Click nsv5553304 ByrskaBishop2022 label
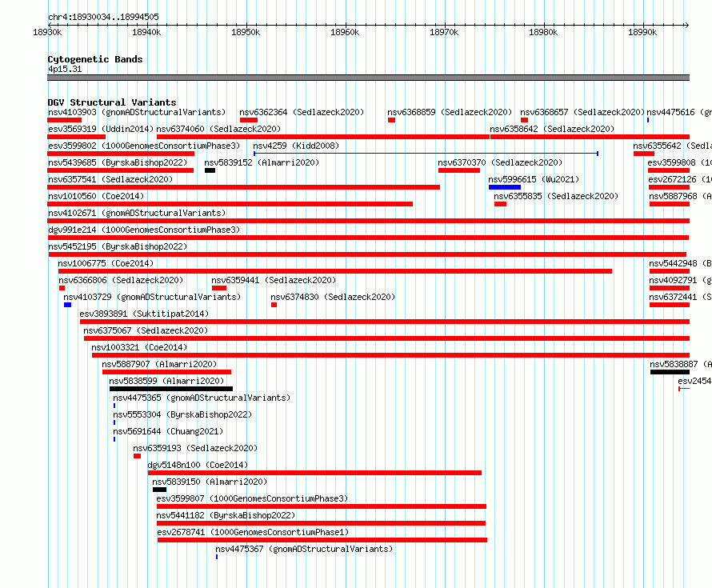Screen dimensions: 712x588 182,414
